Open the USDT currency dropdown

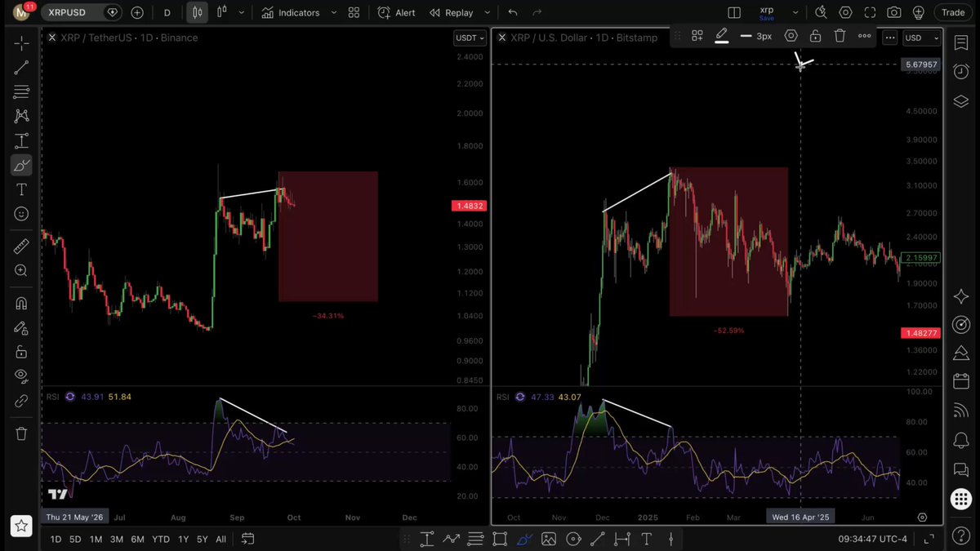(470, 38)
